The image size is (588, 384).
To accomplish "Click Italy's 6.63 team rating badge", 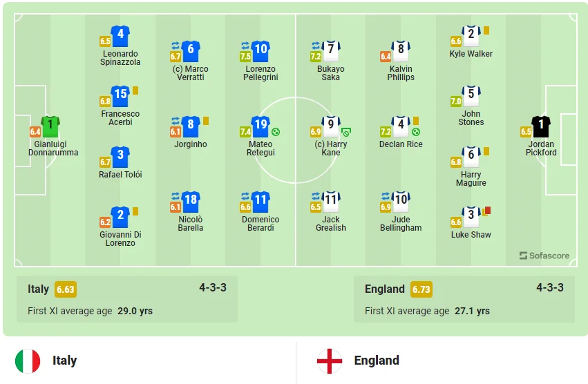I will (66, 289).
